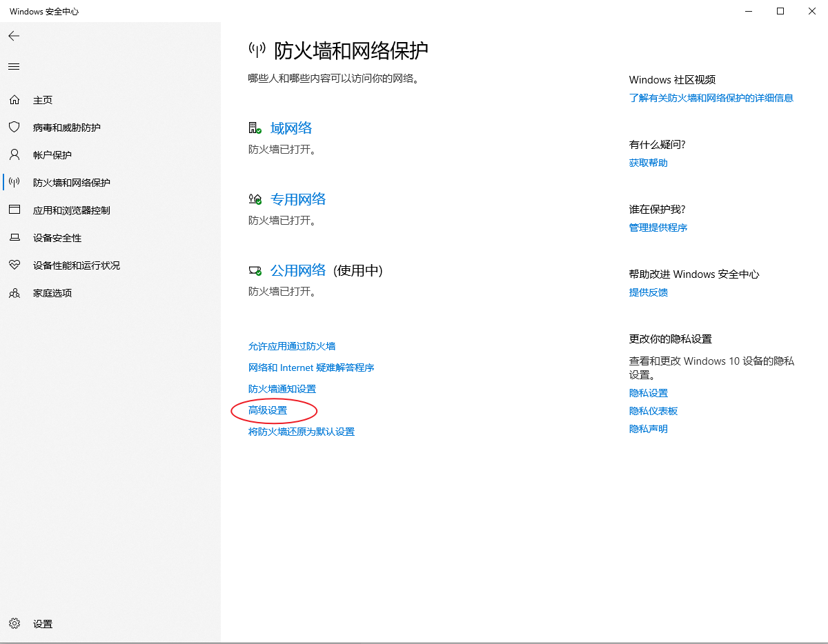Screen dimensions: 828x644
Task: Open 设备性能和运行状况 page
Action: 77,265
